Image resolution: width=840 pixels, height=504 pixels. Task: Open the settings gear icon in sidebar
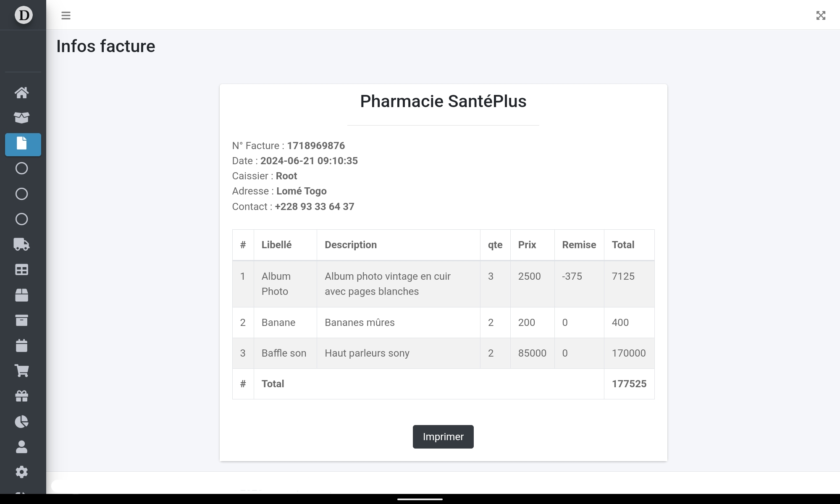point(22,472)
